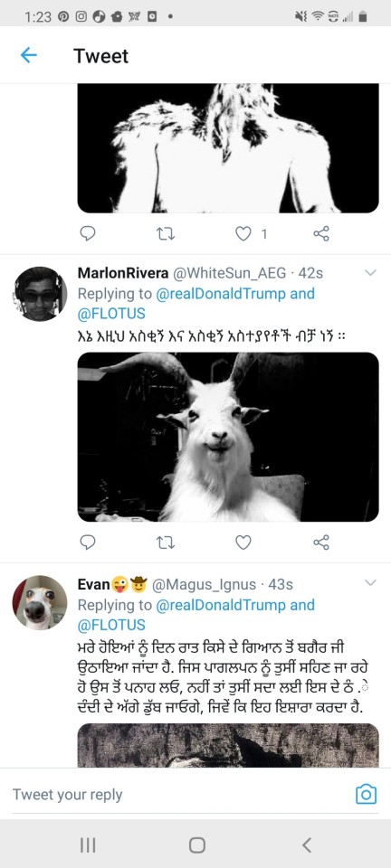Image resolution: width=391 pixels, height=868 pixels.
Task: Tap the back arrow beside Tweet
Action: pyautogui.click(x=28, y=55)
